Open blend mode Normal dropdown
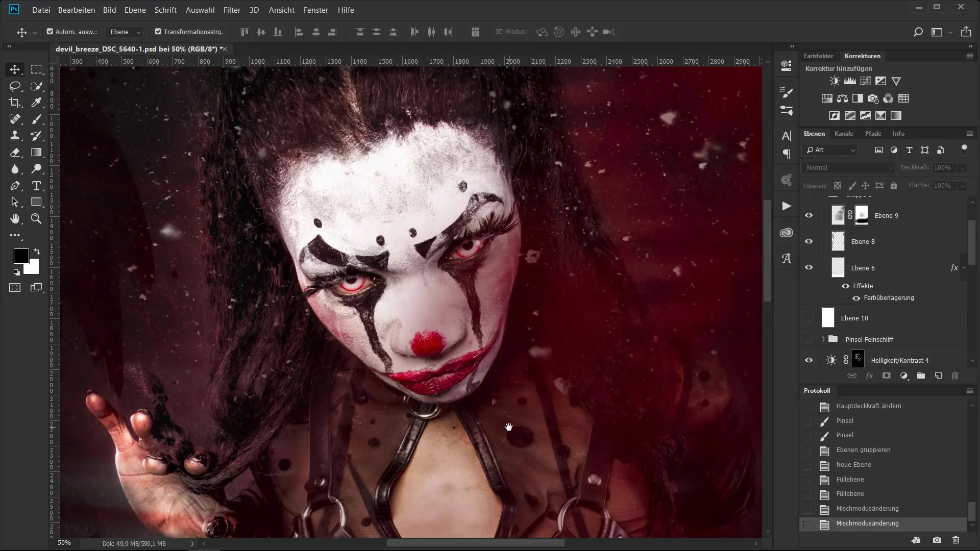 (848, 168)
